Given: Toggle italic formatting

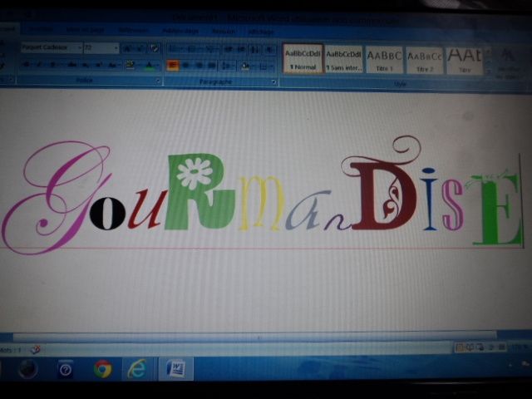Looking at the screenshot, I should point(37,66).
